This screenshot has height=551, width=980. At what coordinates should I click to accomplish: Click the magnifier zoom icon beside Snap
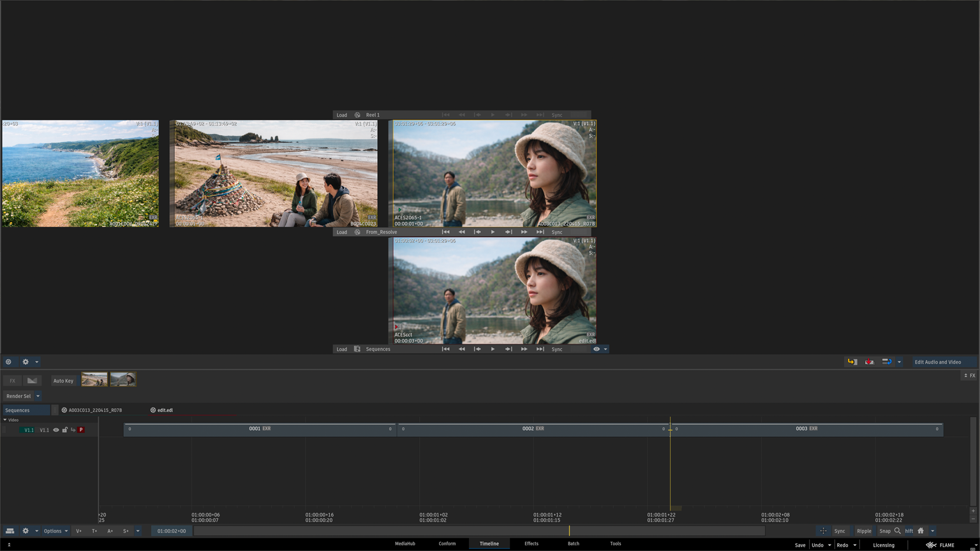click(x=898, y=531)
